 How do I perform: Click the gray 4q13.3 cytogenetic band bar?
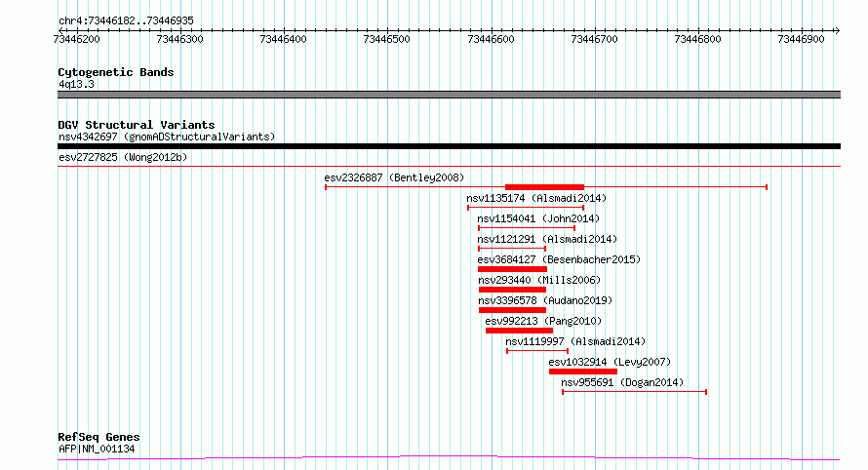point(449,95)
